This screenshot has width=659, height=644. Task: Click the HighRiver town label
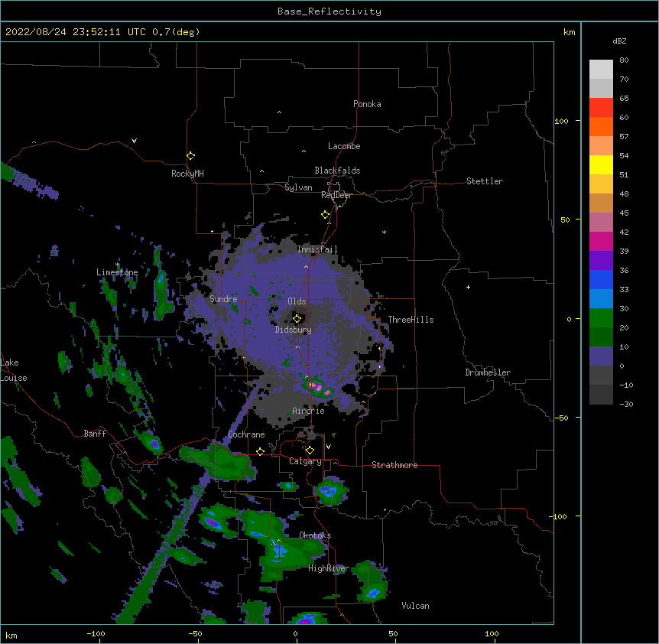pyautogui.click(x=329, y=568)
